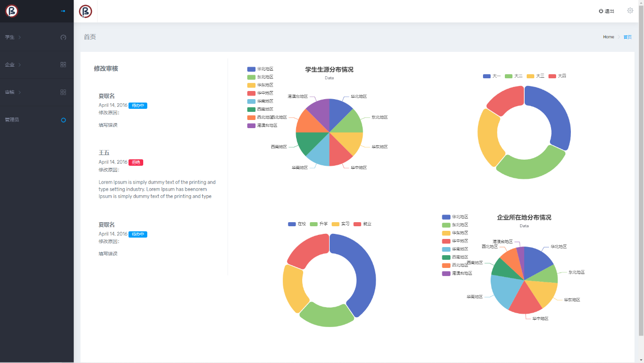Click the grid icon beside 审核
Image resolution: width=644 pixels, height=363 pixels.
coord(63,92)
